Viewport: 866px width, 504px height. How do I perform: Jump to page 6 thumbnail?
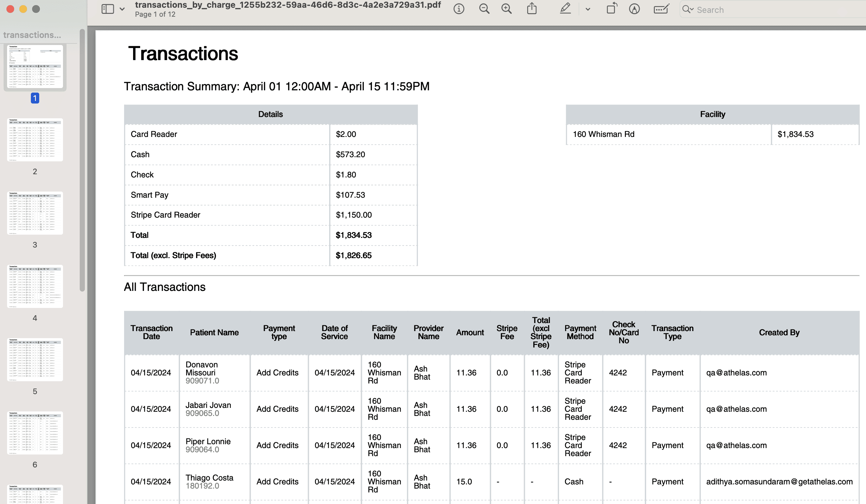(x=35, y=433)
